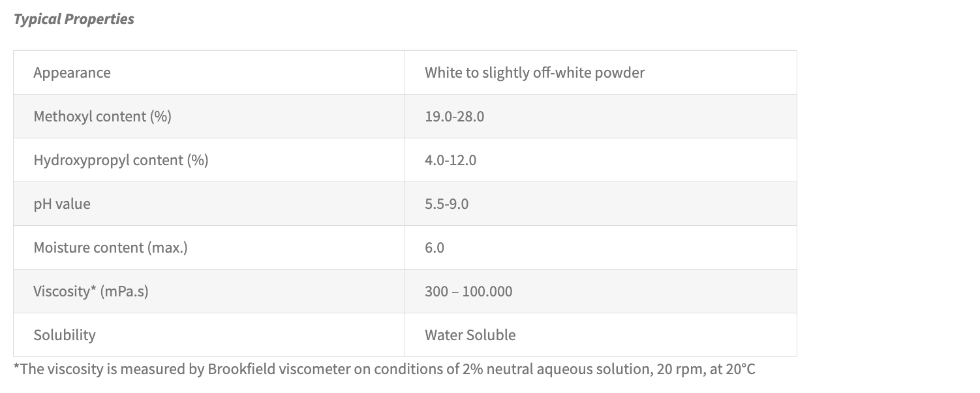Image resolution: width=980 pixels, height=393 pixels.
Task: Select the Solubility label cell
Action: point(65,335)
